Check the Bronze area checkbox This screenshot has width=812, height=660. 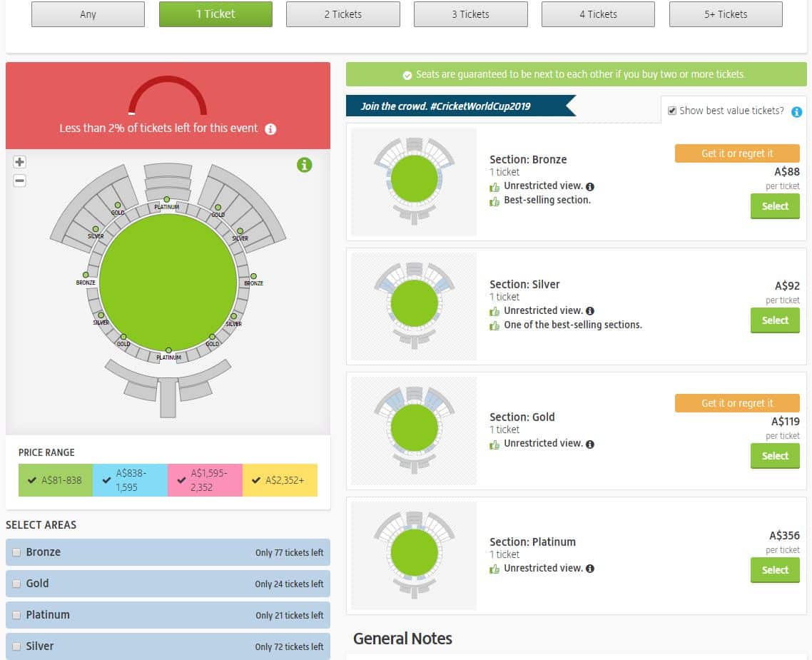16,553
